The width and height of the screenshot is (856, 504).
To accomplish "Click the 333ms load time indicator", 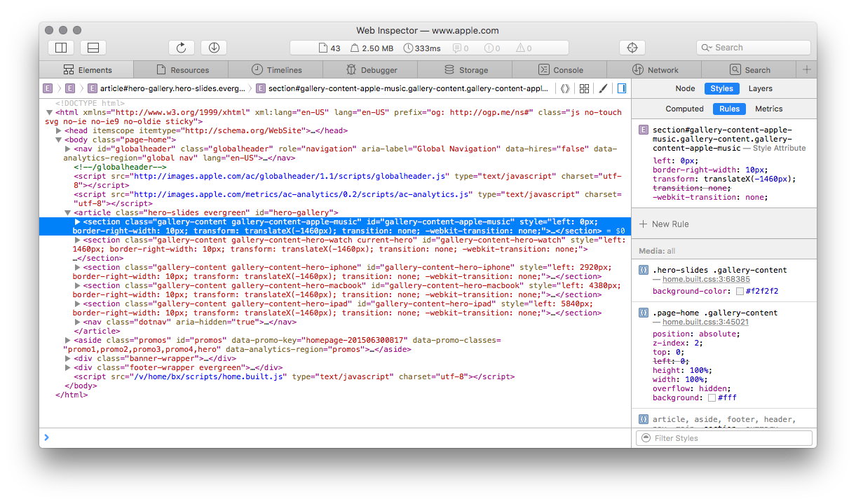I will click(422, 48).
